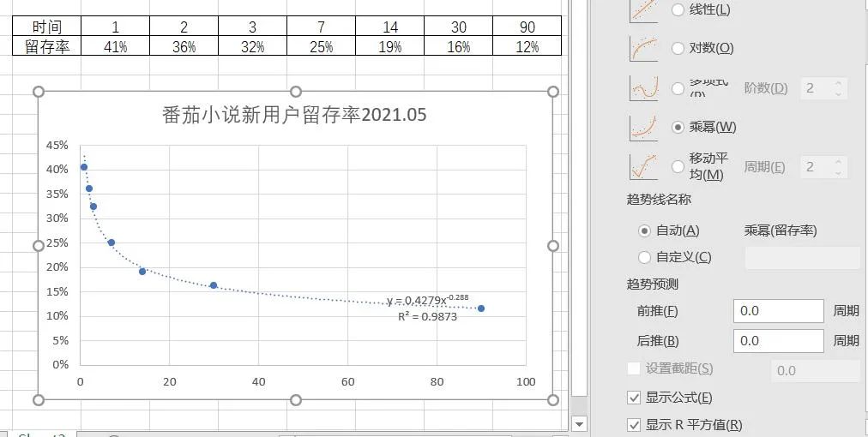The height and width of the screenshot is (437, 868).
Task: Select the time cell with value 7
Action: pyautogui.click(x=321, y=26)
